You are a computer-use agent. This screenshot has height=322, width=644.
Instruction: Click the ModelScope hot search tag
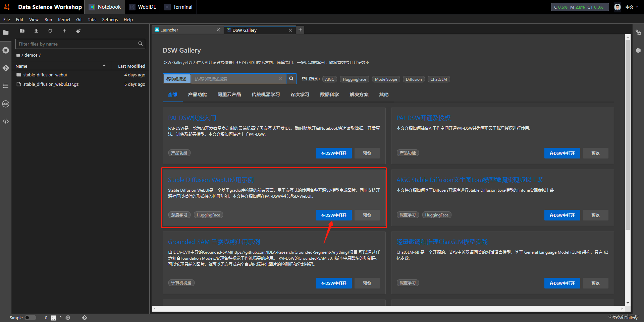[x=386, y=79]
